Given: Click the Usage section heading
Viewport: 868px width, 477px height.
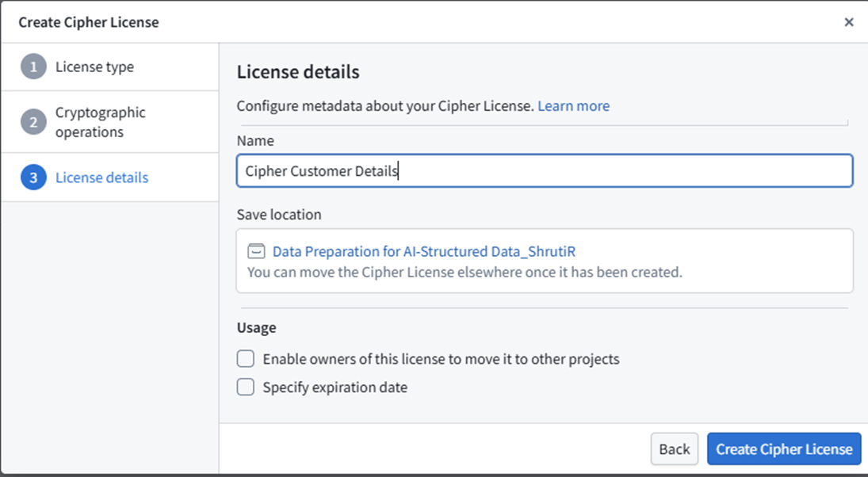Looking at the screenshot, I should [256, 327].
